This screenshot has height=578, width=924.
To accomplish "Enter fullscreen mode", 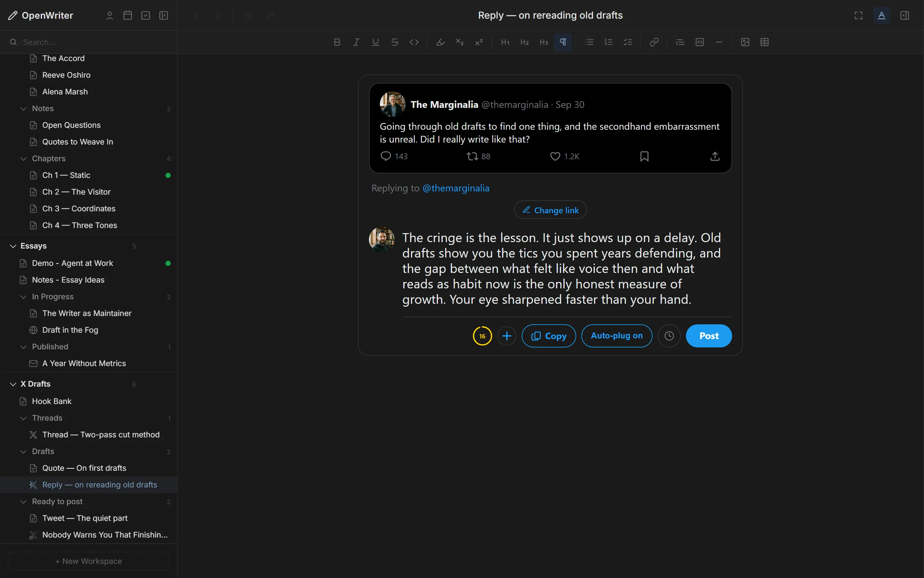I will pos(858,15).
